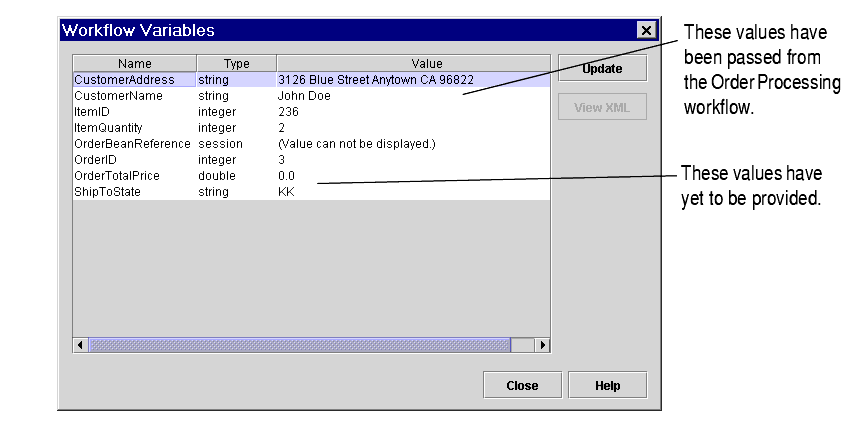Click the Update button
Screen dimensions: 864x428
click(602, 69)
